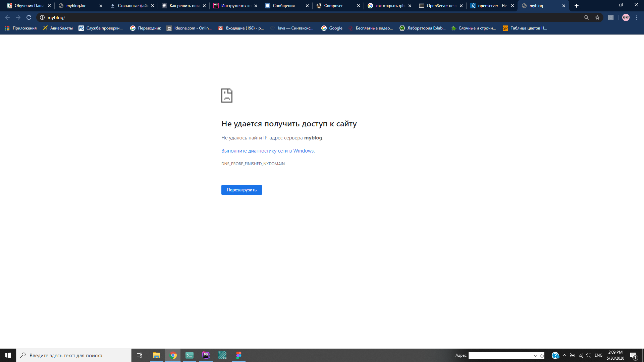Open Figma from the taskbar

[238, 355]
